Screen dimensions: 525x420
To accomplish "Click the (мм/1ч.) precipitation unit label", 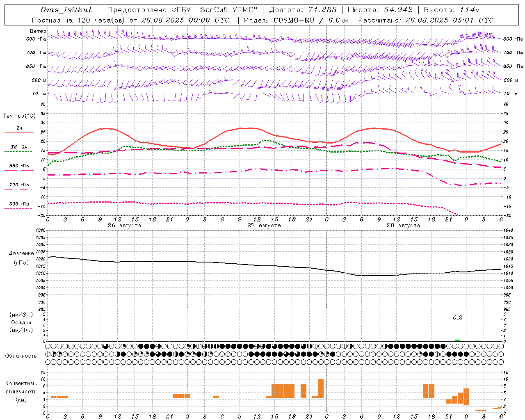I will pos(21,330).
